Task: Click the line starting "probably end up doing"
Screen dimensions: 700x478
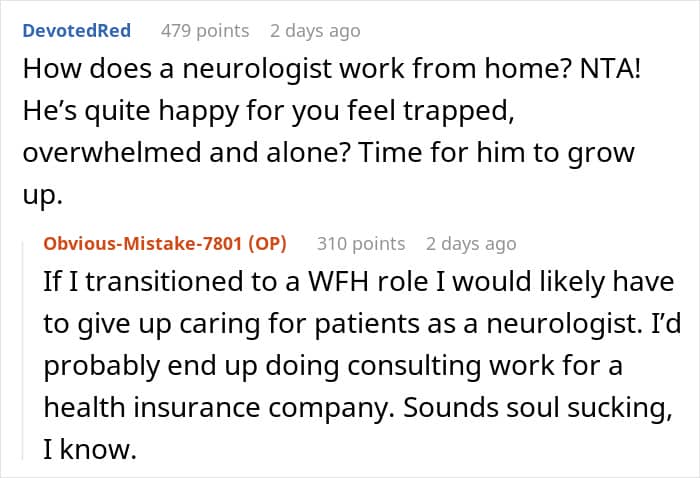Action: (x=332, y=366)
